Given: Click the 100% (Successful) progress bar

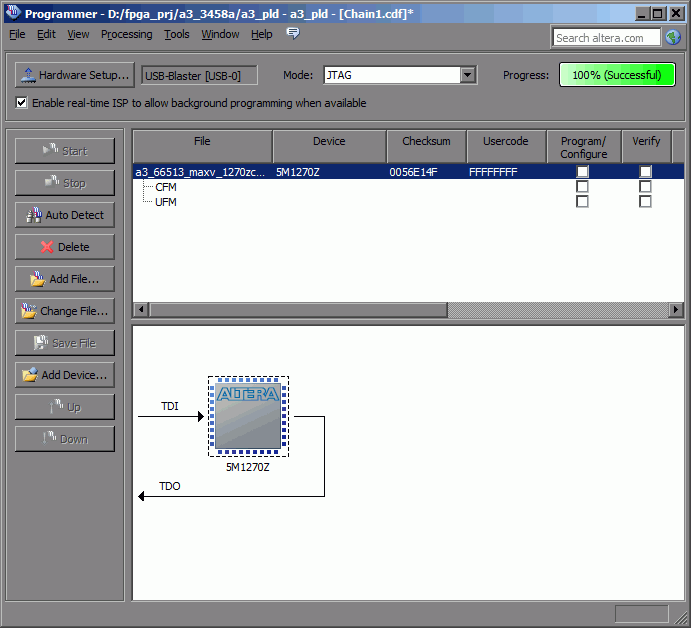Looking at the screenshot, I should click(617, 75).
